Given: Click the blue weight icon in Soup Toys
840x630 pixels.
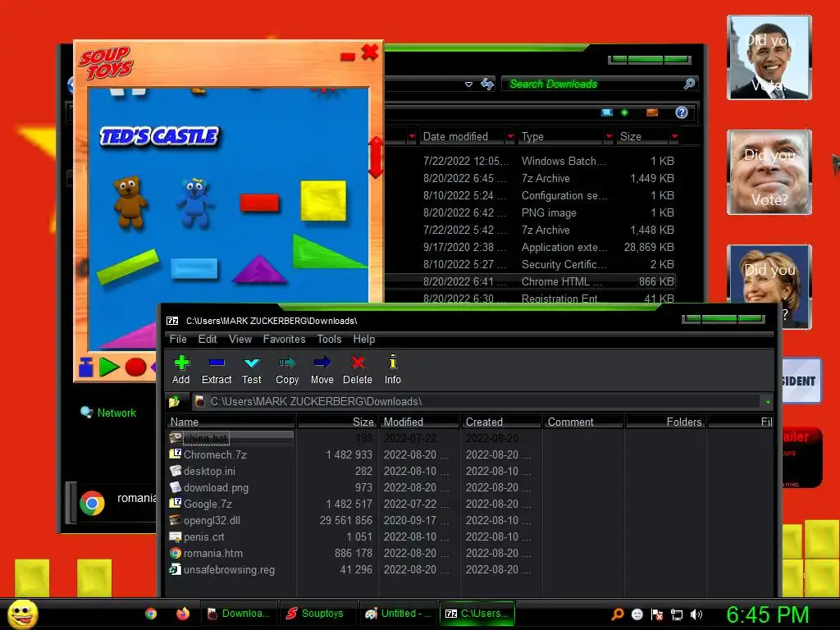Looking at the screenshot, I should pos(85,367).
